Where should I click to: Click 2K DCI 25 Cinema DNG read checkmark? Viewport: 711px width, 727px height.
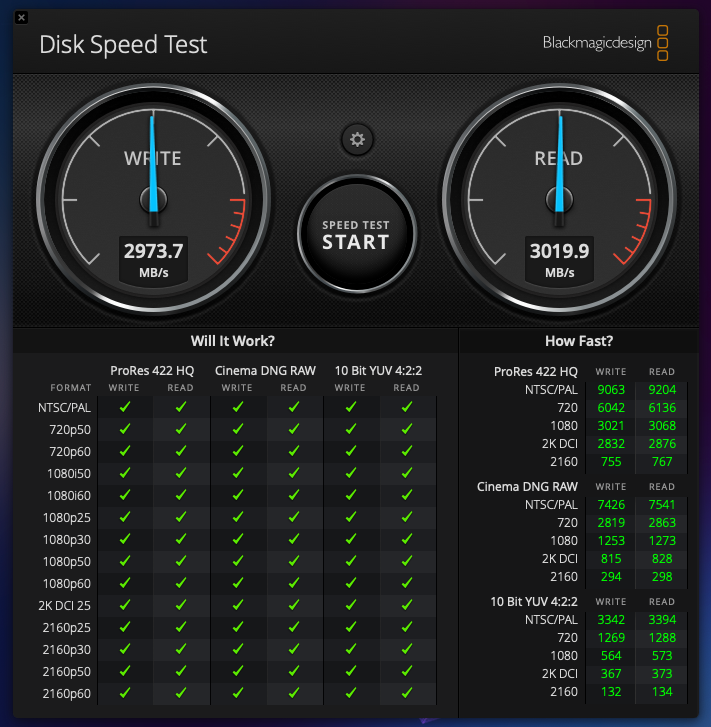(294, 606)
